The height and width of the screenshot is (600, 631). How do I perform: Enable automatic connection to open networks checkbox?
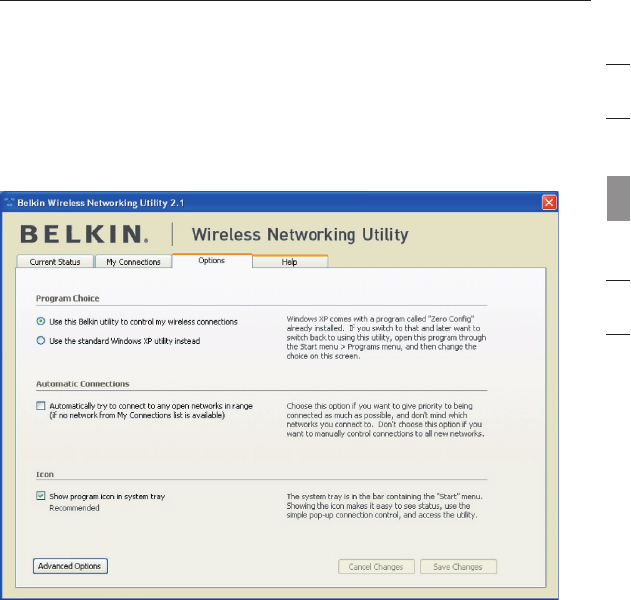[x=41, y=406]
